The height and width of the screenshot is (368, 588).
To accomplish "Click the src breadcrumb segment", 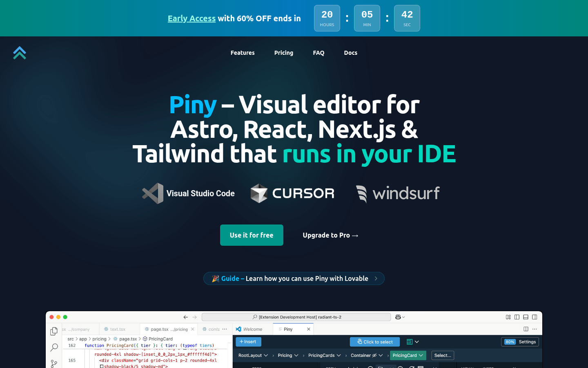I will pos(71,339).
